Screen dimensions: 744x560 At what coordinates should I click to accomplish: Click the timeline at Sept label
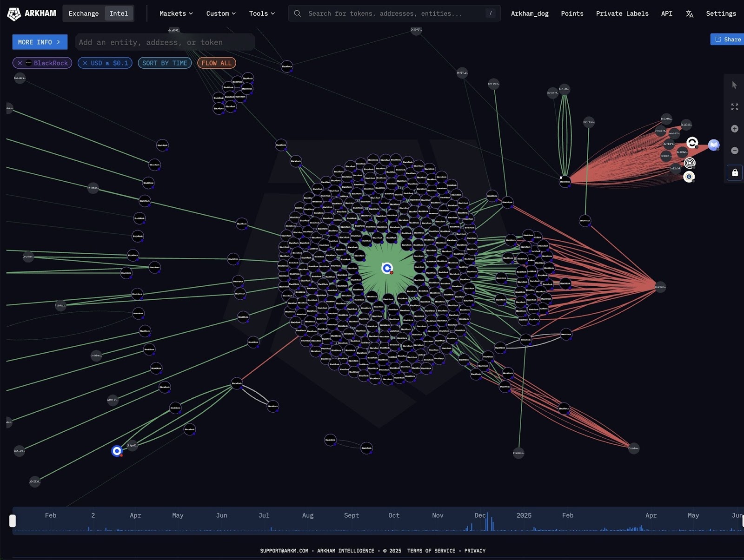(x=352, y=515)
